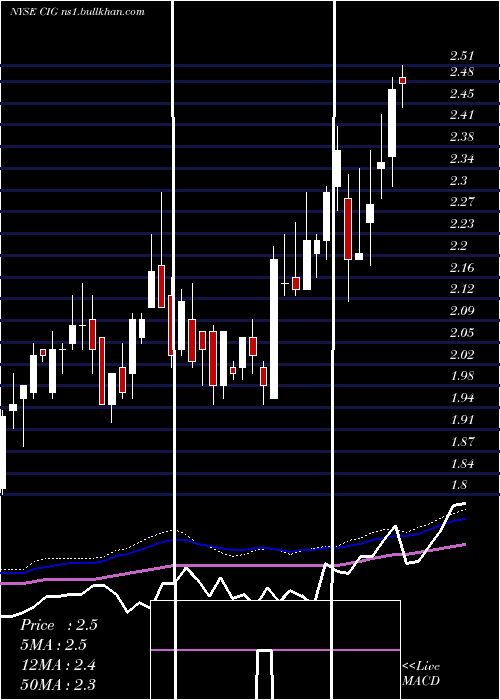Click the 2.48 price axis label
Viewport: 500px width, 700px height.
(x=462, y=72)
